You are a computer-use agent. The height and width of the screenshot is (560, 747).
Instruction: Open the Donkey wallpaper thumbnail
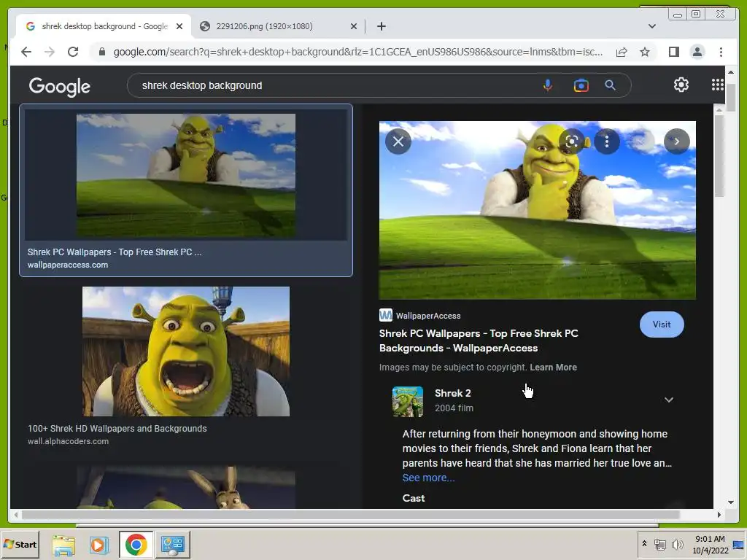point(186,487)
